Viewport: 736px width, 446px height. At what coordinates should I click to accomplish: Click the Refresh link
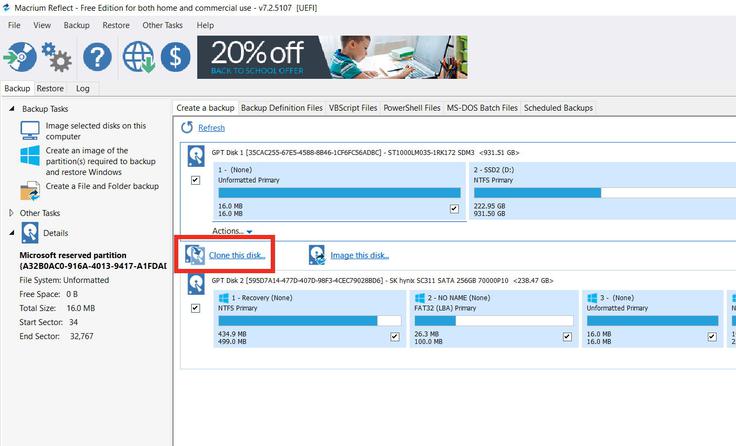point(211,128)
